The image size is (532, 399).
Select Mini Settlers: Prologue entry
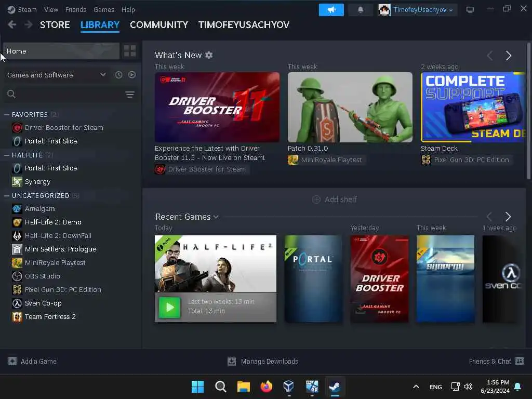click(60, 249)
